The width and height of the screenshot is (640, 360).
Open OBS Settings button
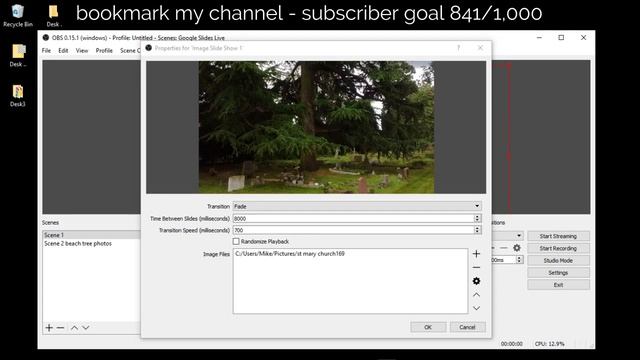click(558, 273)
